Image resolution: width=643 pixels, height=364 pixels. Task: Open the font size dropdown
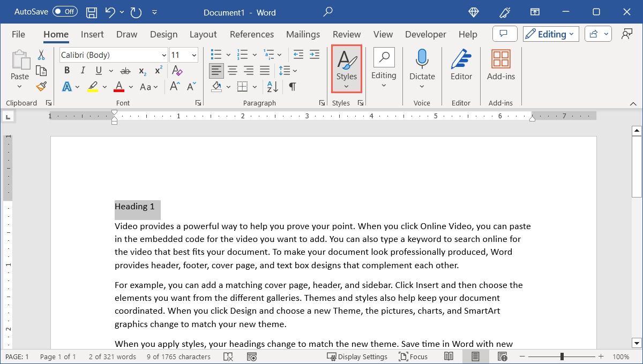(193, 55)
